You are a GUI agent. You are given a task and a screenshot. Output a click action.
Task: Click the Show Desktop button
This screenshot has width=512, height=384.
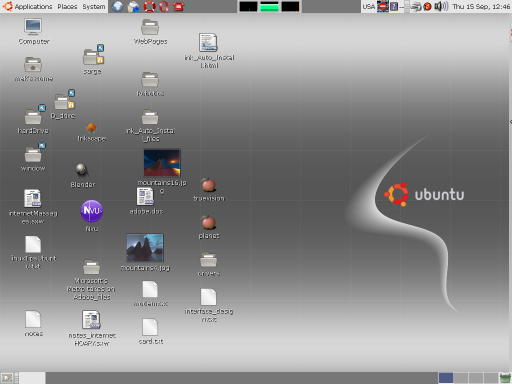(7, 378)
